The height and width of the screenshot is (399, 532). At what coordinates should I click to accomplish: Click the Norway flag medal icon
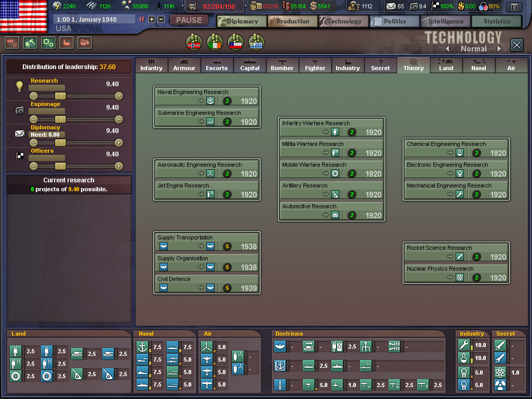click(194, 42)
